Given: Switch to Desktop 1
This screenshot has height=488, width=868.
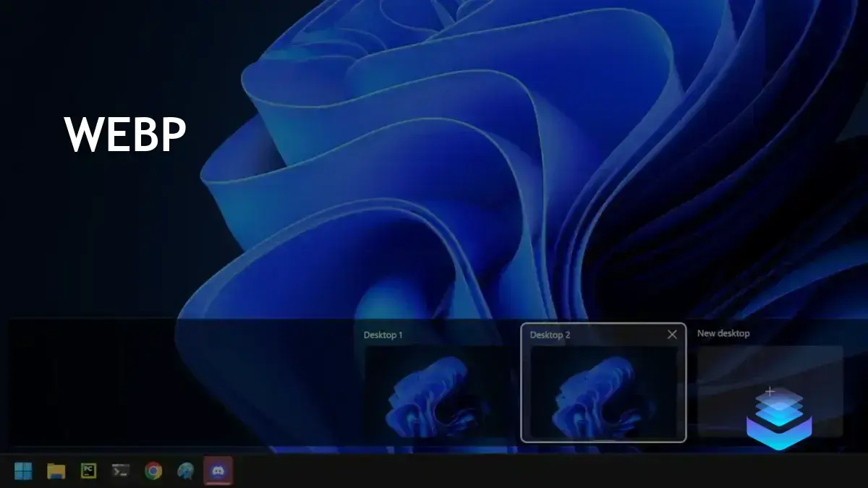Looking at the screenshot, I should tap(434, 394).
